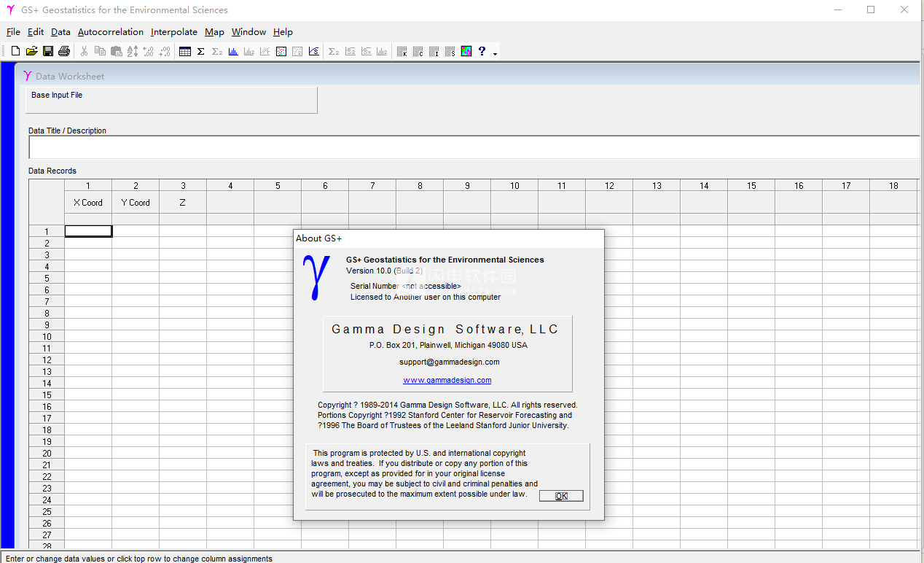
Task: Click the New file icon
Action: click(15, 51)
